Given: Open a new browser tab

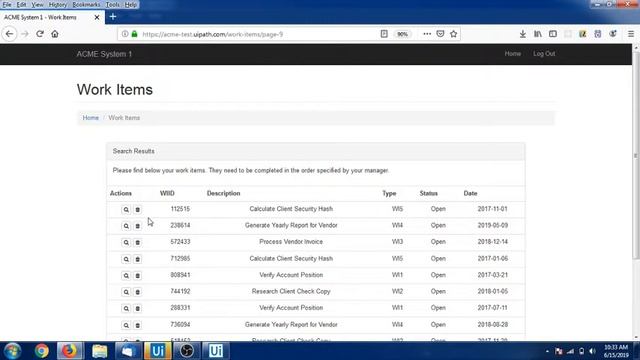Looking at the screenshot, I should click(x=113, y=17).
